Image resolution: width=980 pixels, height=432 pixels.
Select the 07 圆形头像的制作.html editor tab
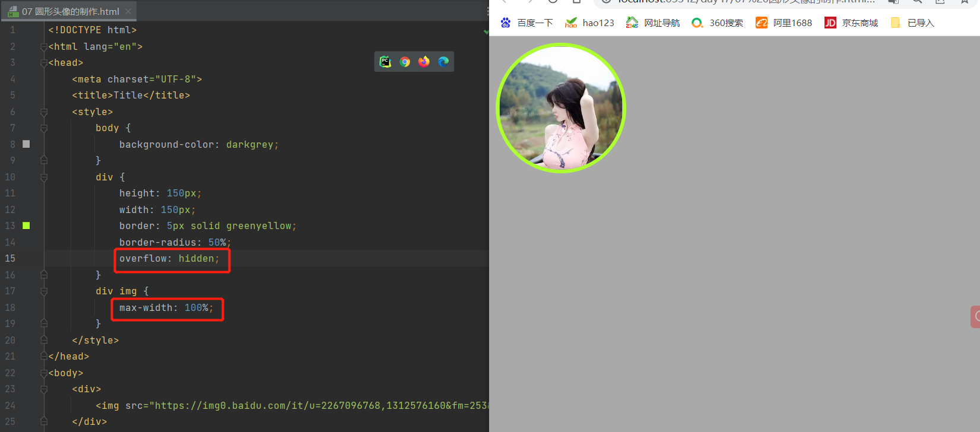pyautogui.click(x=70, y=11)
